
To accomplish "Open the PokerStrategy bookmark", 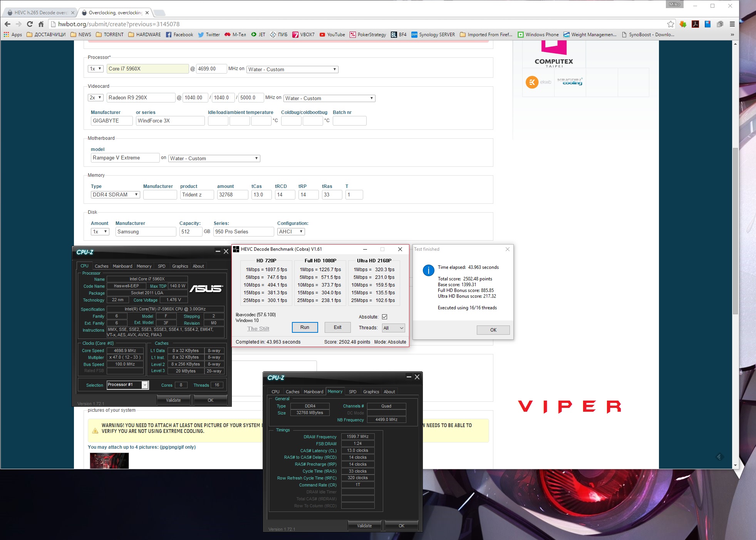I will 368,35.
